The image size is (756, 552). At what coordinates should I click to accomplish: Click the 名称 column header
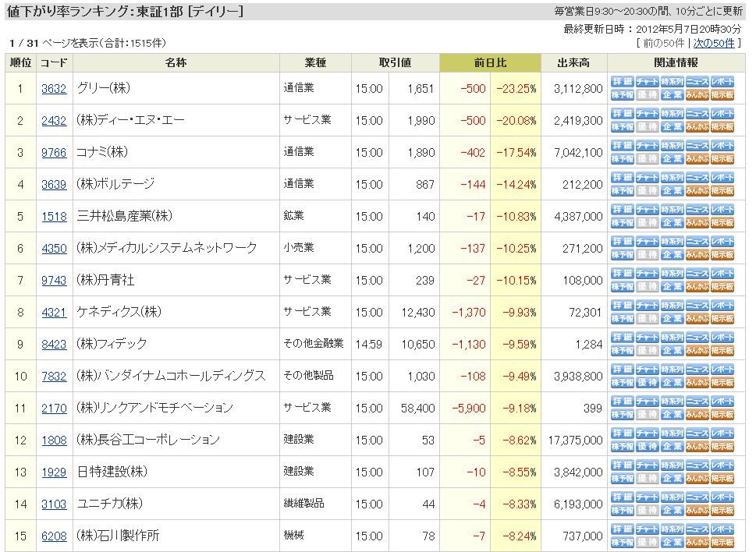(176, 62)
